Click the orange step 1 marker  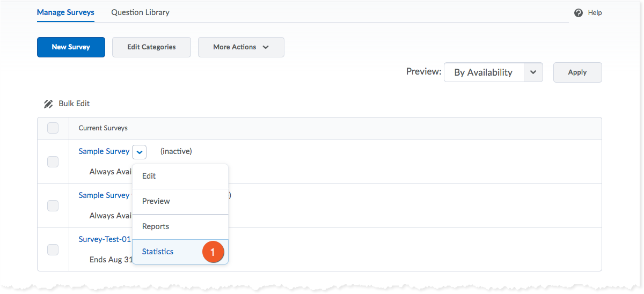pyautogui.click(x=213, y=252)
